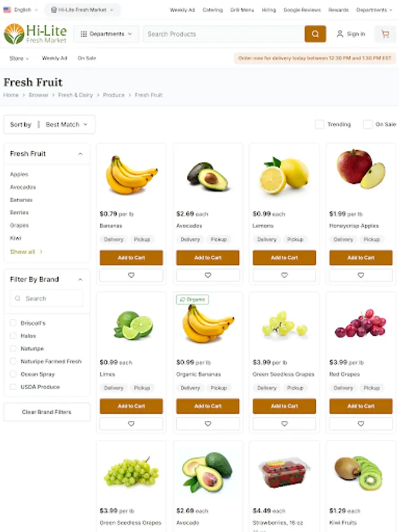Check the Ocean Spray brand filter
Screen dimensions: 399x532
click(13, 374)
